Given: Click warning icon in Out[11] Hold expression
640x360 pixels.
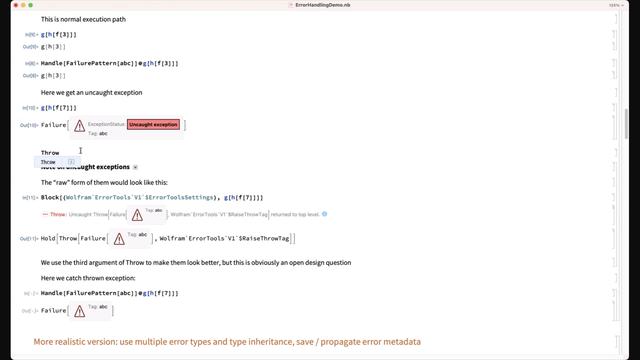Looking at the screenshot, I should [x=119, y=239].
